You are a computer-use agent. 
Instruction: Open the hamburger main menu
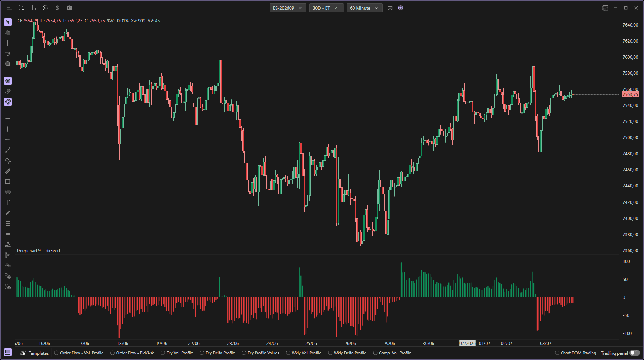point(9,8)
